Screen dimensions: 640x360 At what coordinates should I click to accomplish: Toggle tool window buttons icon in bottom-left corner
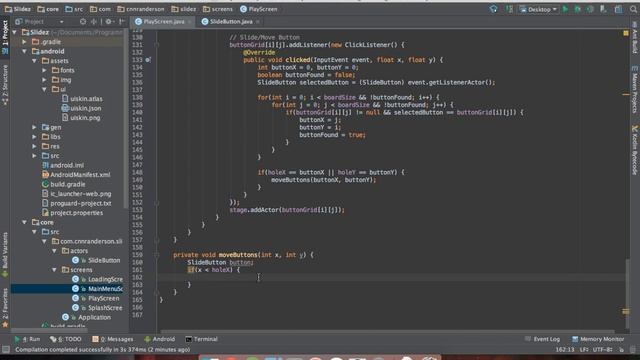(x=6, y=349)
